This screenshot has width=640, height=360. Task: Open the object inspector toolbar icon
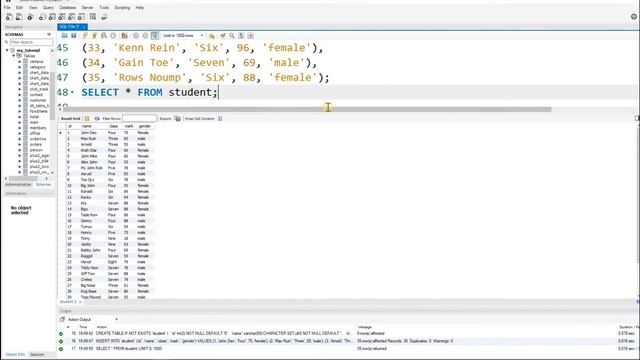[30, 17]
